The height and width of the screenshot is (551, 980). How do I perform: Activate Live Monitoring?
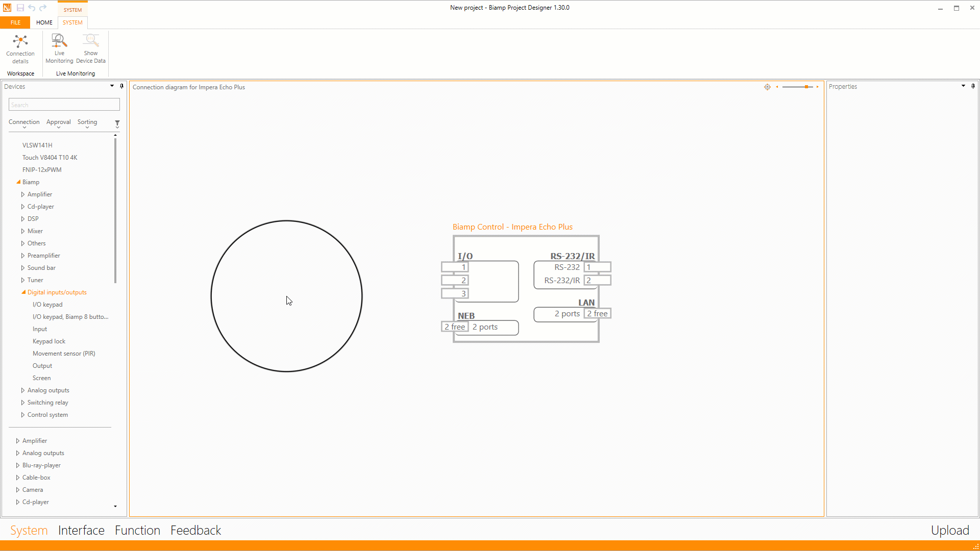point(58,46)
